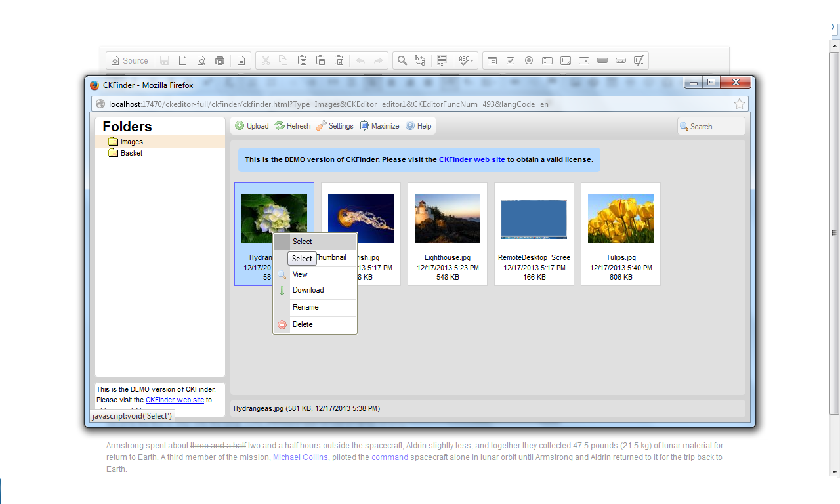Screen dimensions: 840x504
Task: Click Paste icon in editor toolbar
Action: click(x=303, y=60)
